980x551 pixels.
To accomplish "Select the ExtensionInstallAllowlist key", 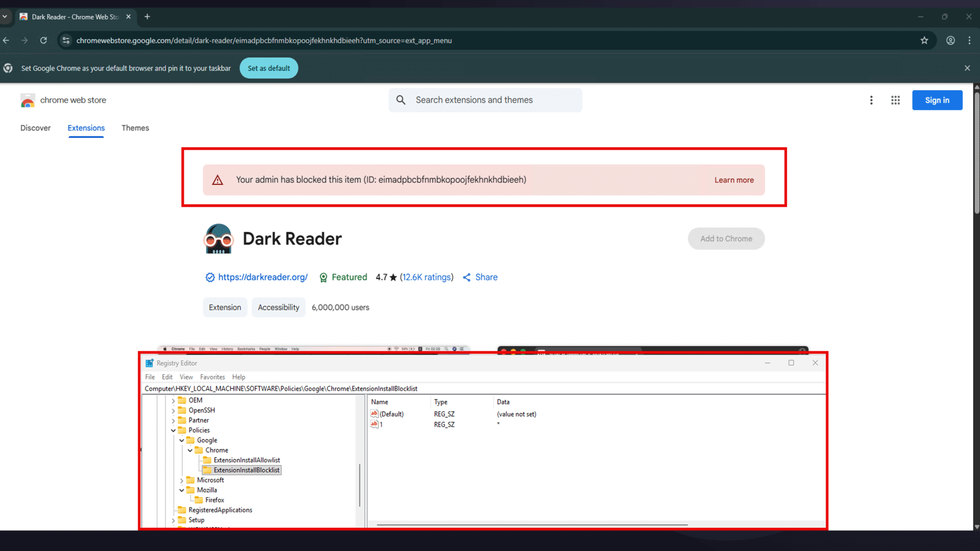I will coord(246,460).
